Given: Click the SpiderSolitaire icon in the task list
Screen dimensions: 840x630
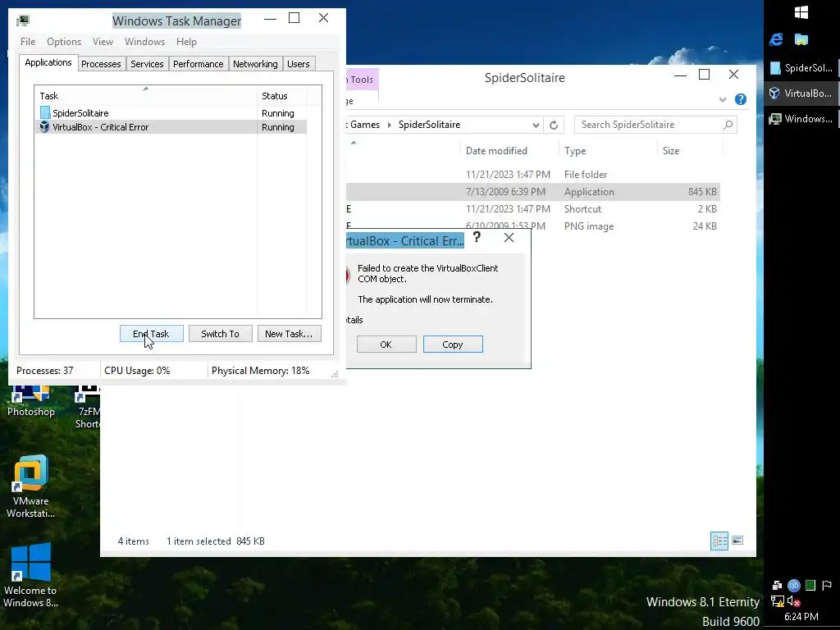Looking at the screenshot, I should [x=45, y=112].
